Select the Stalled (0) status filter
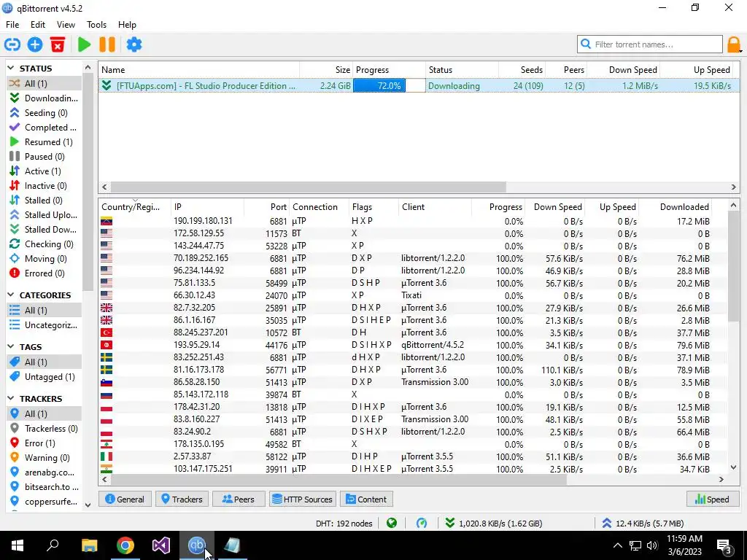747x560 pixels. [44, 201]
